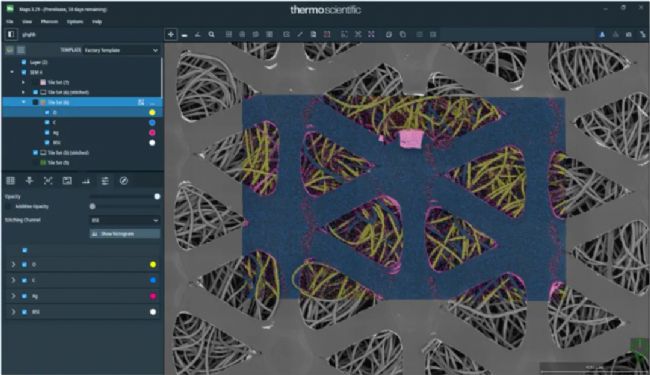Click the magnifier zoom tool
This screenshot has height=375, width=650.
click(211, 34)
